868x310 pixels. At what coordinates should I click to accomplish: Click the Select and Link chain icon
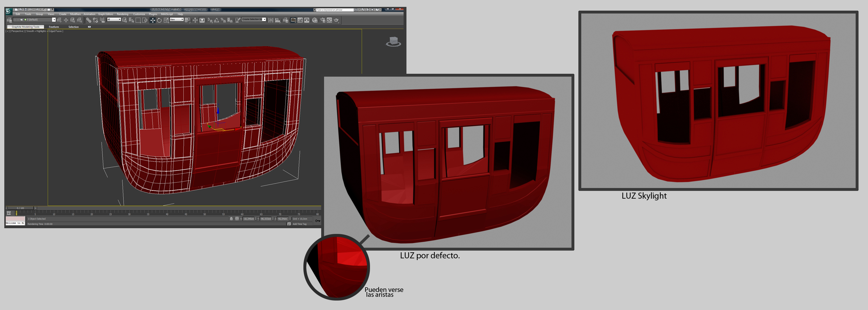[x=89, y=20]
